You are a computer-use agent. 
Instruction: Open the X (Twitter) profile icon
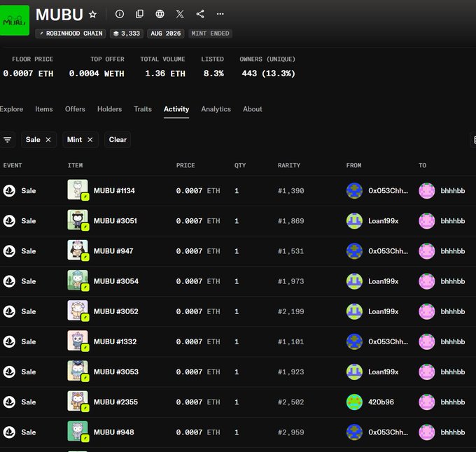click(x=180, y=14)
